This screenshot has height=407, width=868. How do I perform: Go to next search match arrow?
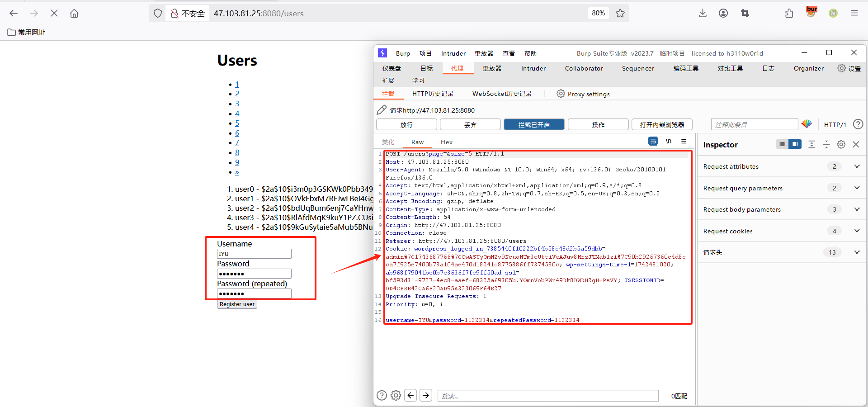426,396
